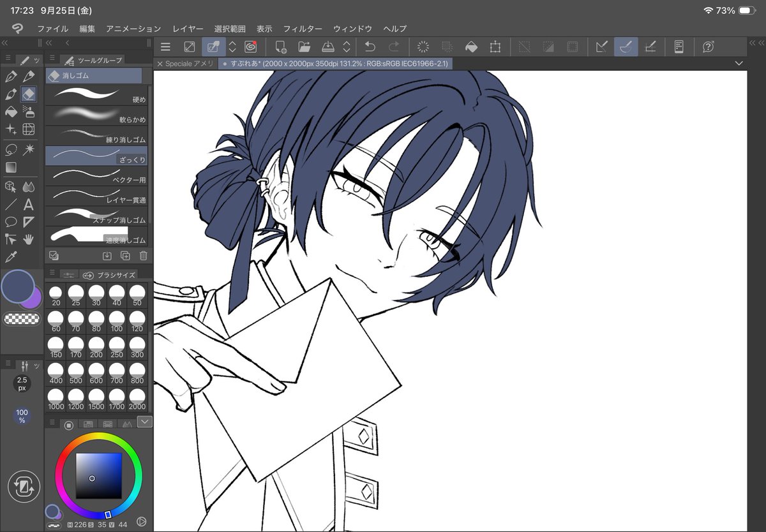Image resolution: width=766 pixels, height=532 pixels.
Task: Open the sub tool palette menu
Action: coord(53,59)
